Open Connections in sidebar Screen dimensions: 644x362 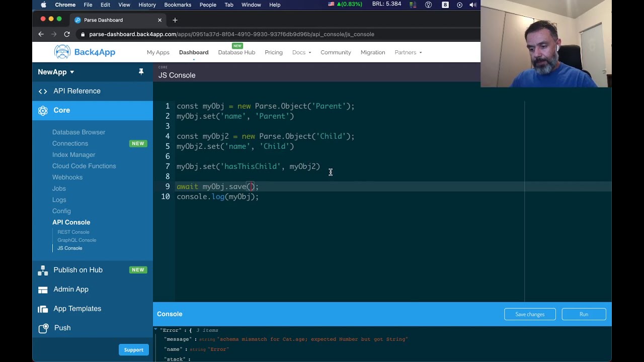[70, 143]
